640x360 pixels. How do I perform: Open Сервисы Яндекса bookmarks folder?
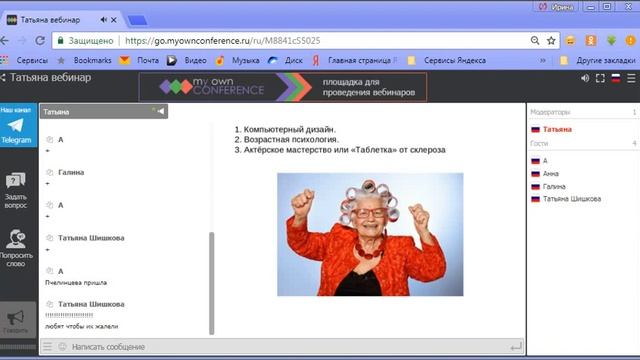pos(447,60)
